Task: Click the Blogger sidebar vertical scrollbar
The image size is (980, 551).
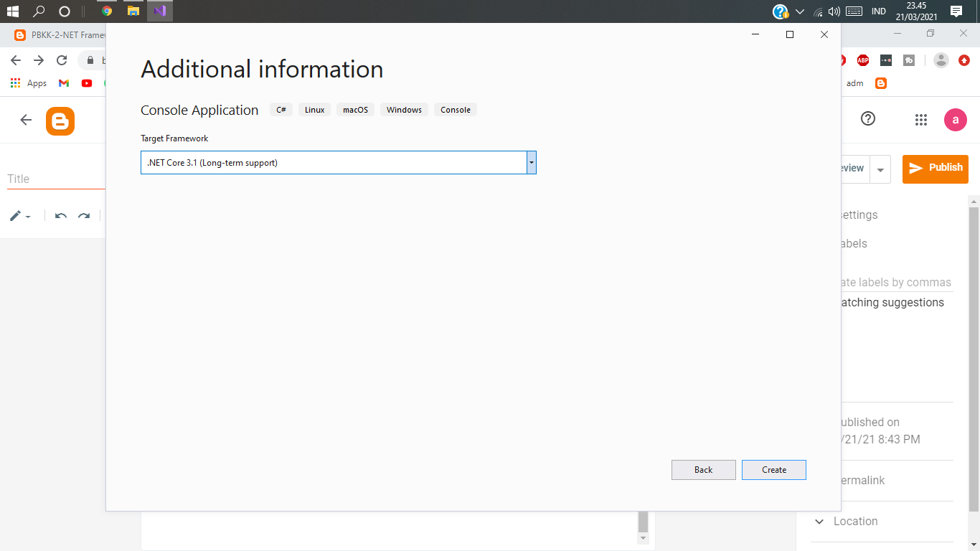Action: (974, 359)
